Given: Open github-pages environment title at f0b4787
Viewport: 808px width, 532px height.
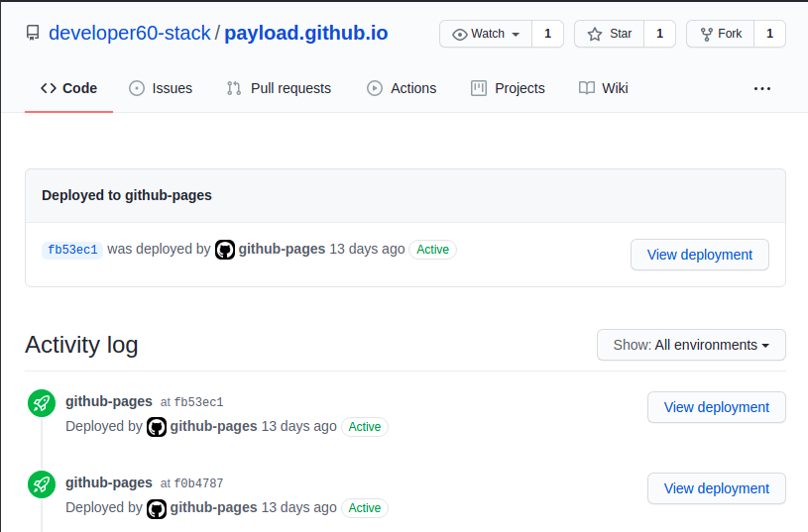Looking at the screenshot, I should [109, 483].
